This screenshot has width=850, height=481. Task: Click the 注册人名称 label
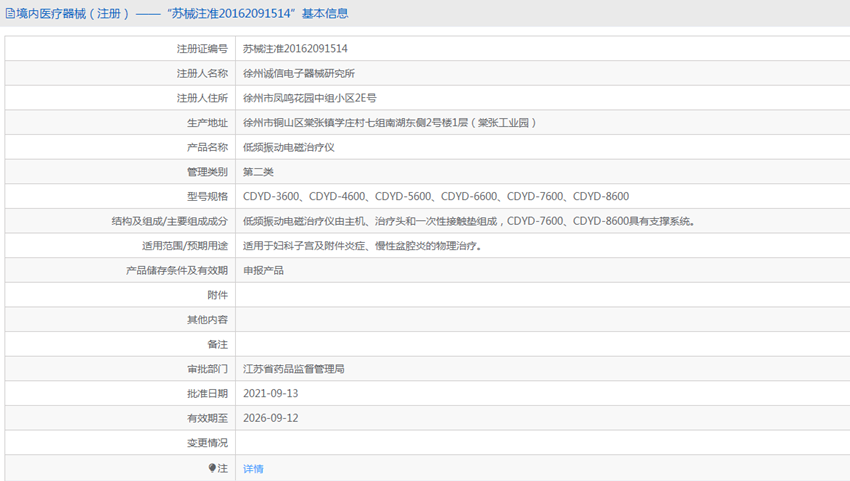click(x=202, y=73)
